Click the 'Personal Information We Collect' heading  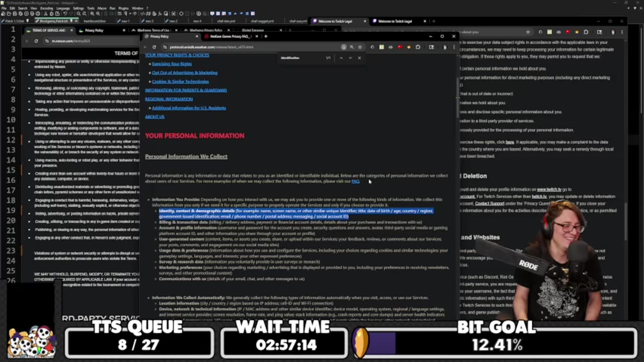tap(186, 156)
